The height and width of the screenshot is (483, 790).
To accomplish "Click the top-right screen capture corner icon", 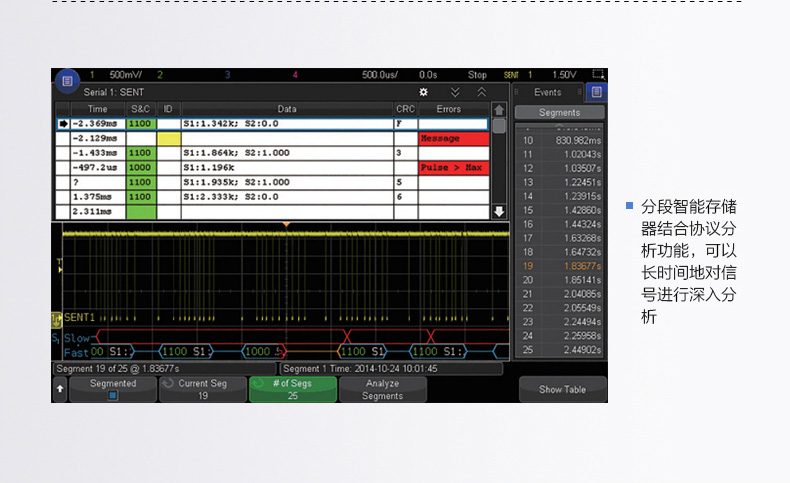I will [x=598, y=74].
